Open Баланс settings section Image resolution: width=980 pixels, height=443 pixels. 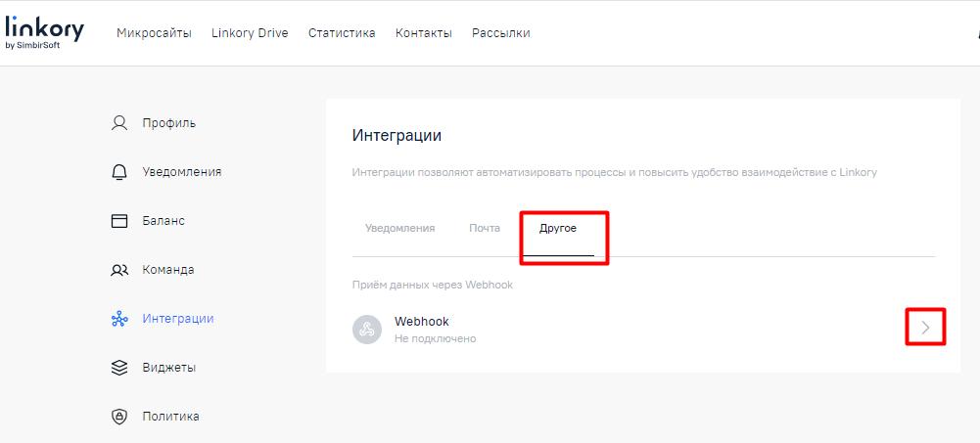click(163, 221)
